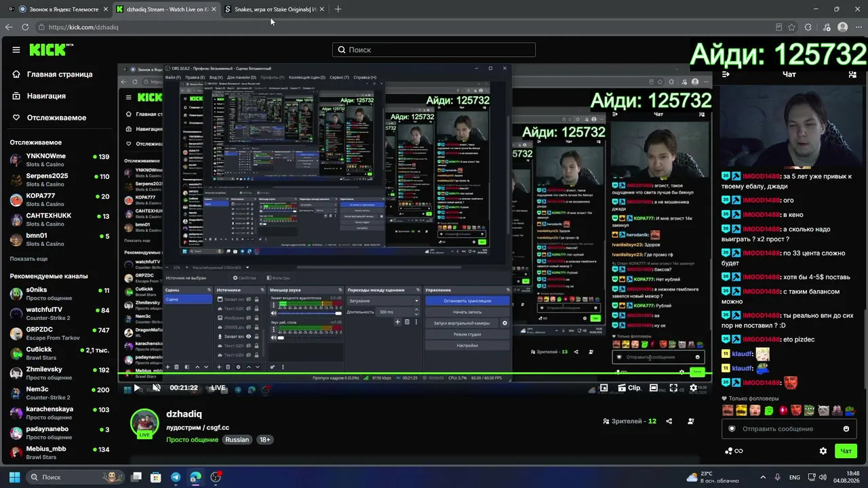Collapse the chat panel with the arrow icon
This screenshot has height=488, width=868.
(726, 75)
